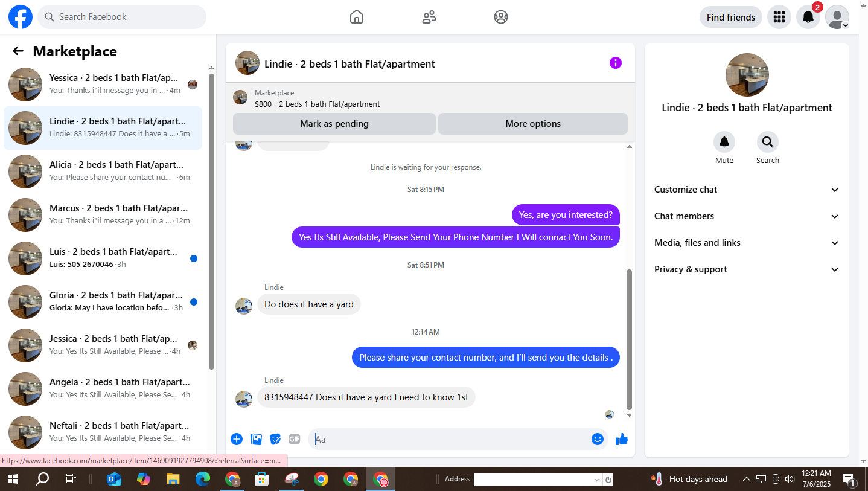Image resolution: width=868 pixels, height=491 pixels.
Task: Attach a photo using the image icon
Action: 256,439
